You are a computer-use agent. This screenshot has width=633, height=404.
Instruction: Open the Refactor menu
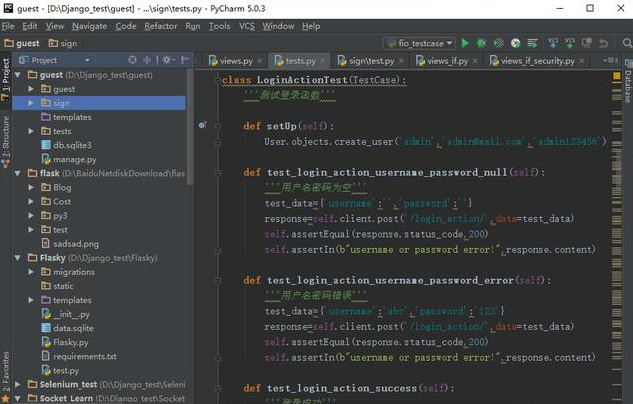coord(160,26)
